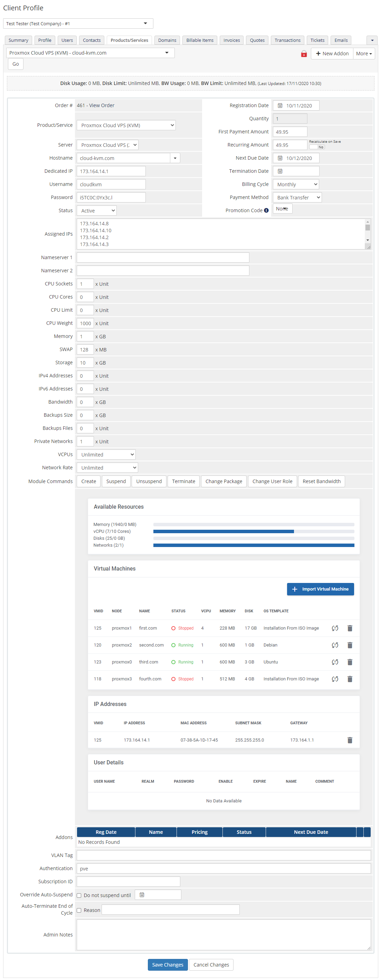Open the Network Rate dropdown
The image size is (380, 980).
pyautogui.click(x=107, y=468)
